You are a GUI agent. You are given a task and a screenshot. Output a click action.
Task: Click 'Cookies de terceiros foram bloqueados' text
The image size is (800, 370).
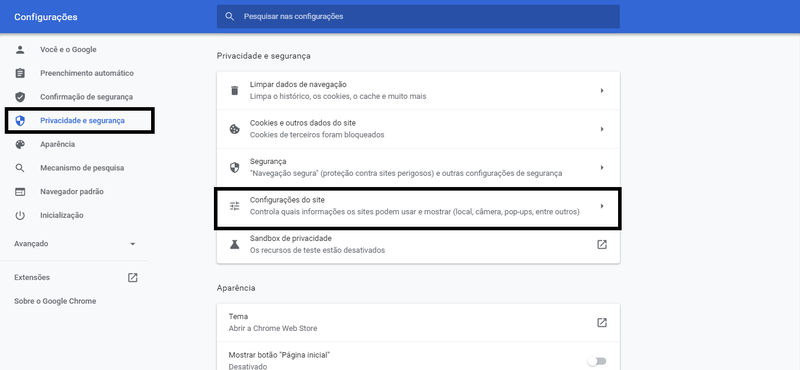tap(317, 135)
